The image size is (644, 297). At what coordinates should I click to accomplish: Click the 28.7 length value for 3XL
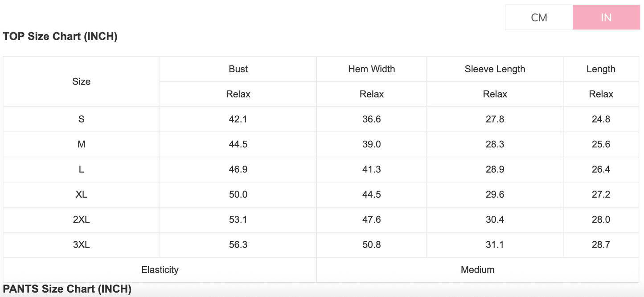pos(601,244)
